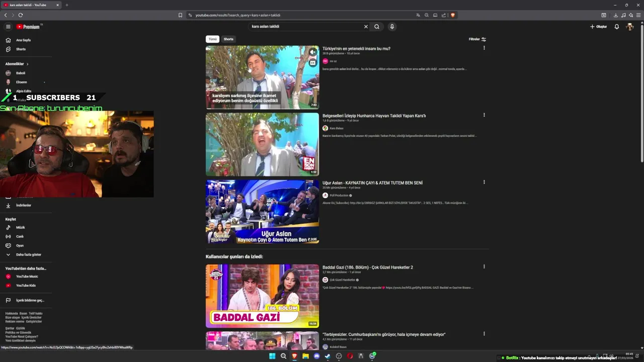Open İçerik bildirme geçmişi flag item

[x=30, y=300]
